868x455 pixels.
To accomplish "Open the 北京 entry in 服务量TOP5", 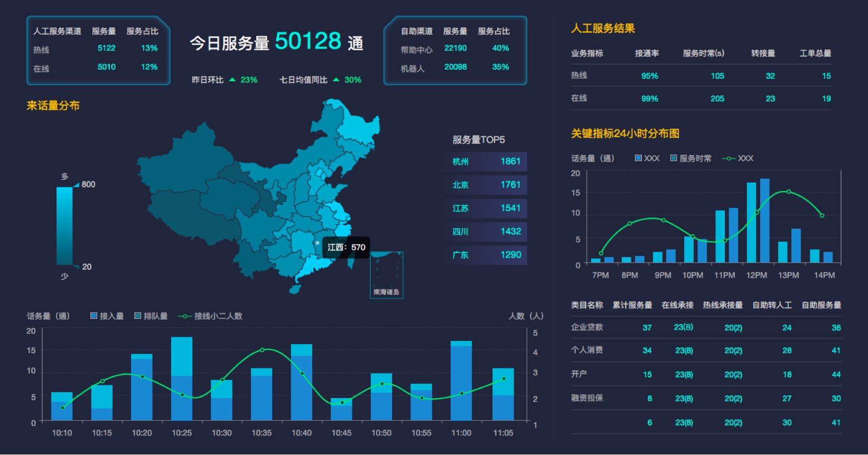I will click(x=486, y=185).
